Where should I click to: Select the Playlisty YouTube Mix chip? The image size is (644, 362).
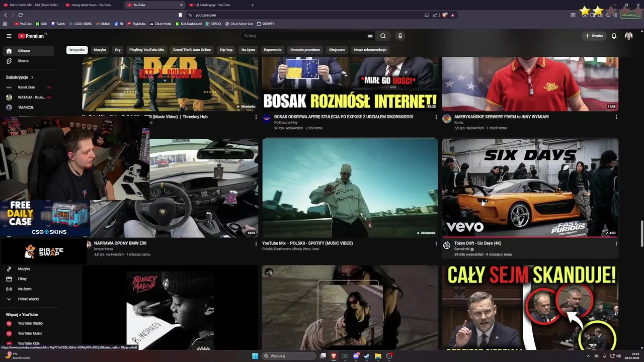(146, 50)
